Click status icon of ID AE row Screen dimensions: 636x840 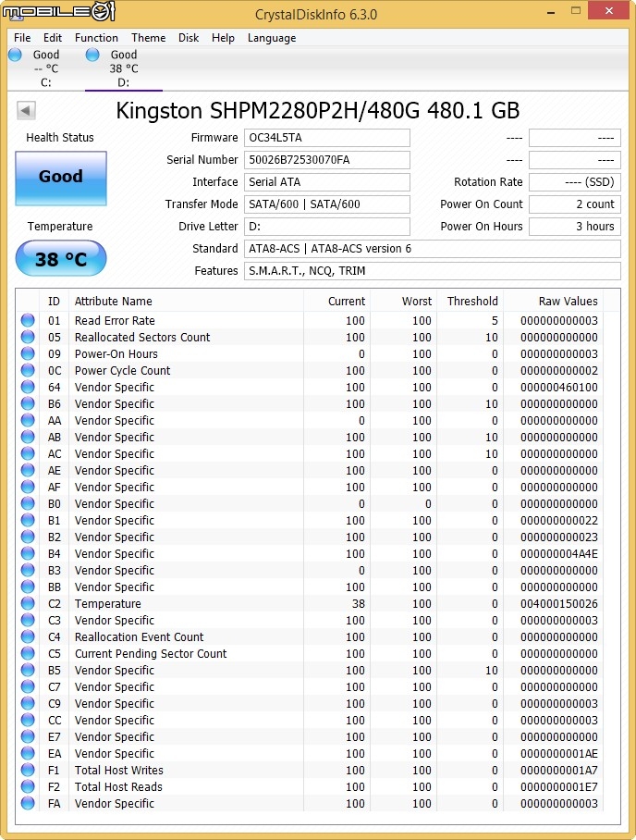point(28,470)
